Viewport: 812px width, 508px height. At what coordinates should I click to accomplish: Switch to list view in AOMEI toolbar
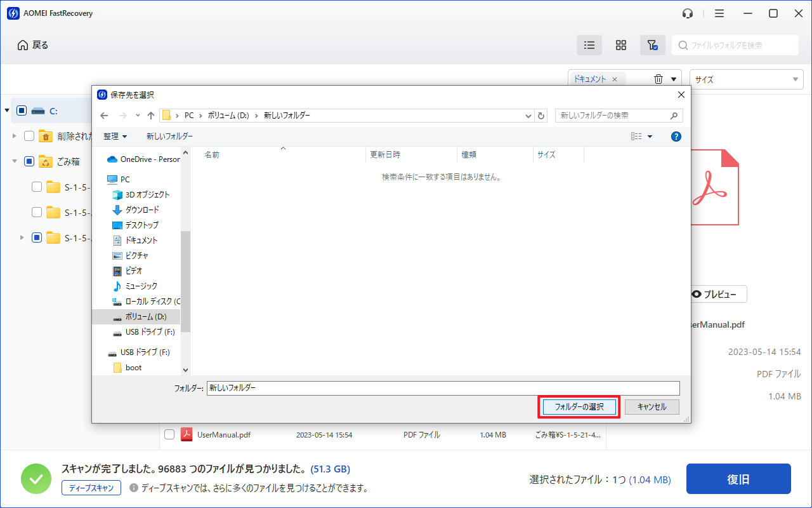589,45
